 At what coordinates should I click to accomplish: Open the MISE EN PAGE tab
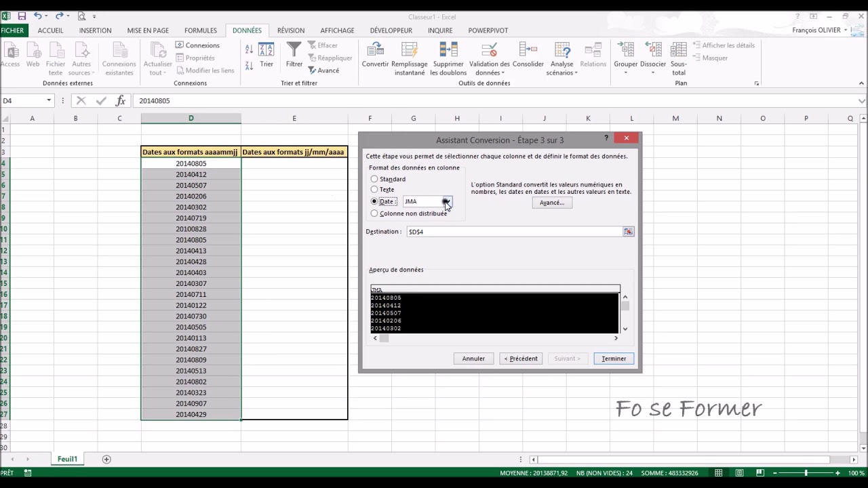tap(148, 30)
